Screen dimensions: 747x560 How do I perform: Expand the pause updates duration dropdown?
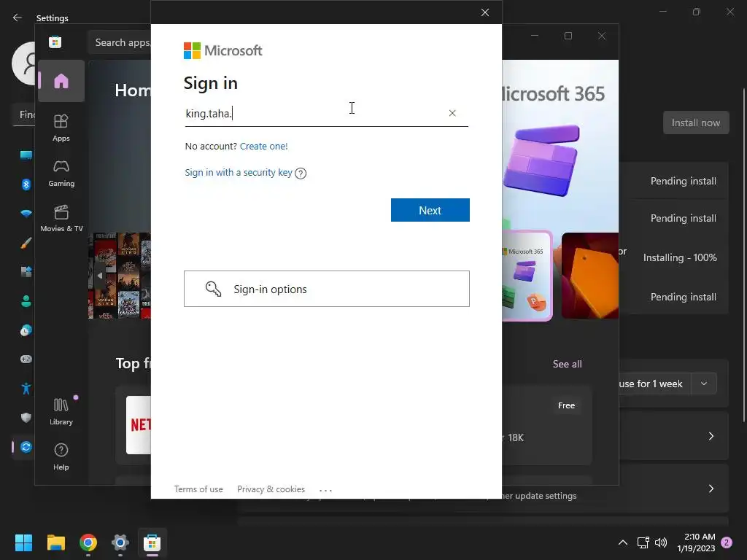704,384
